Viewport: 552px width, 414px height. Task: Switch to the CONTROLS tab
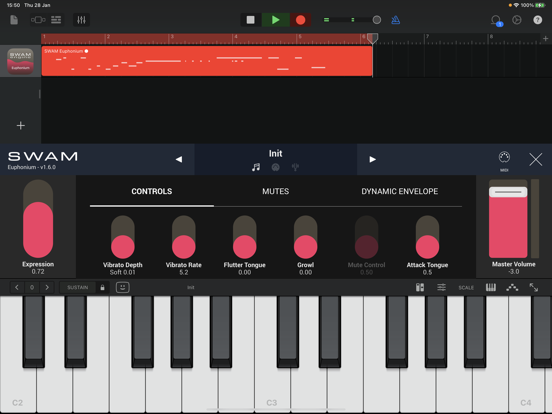tap(152, 192)
